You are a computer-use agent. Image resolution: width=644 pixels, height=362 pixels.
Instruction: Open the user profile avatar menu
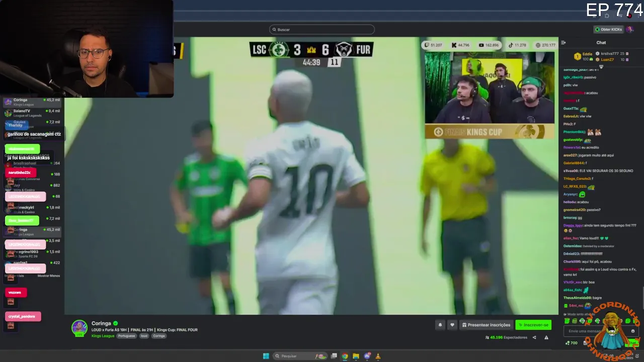629,30
